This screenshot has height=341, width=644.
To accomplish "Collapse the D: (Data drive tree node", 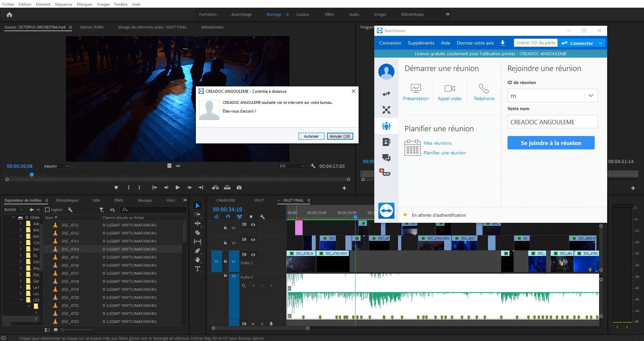I will point(13,217).
